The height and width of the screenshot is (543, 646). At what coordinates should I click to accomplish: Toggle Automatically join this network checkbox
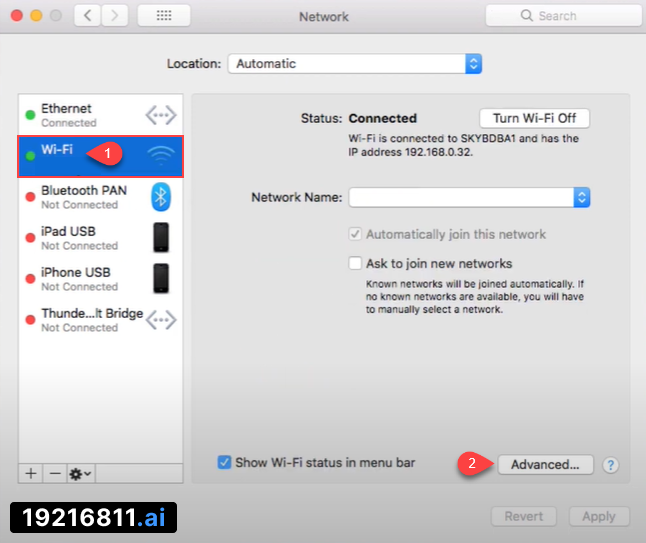click(355, 234)
